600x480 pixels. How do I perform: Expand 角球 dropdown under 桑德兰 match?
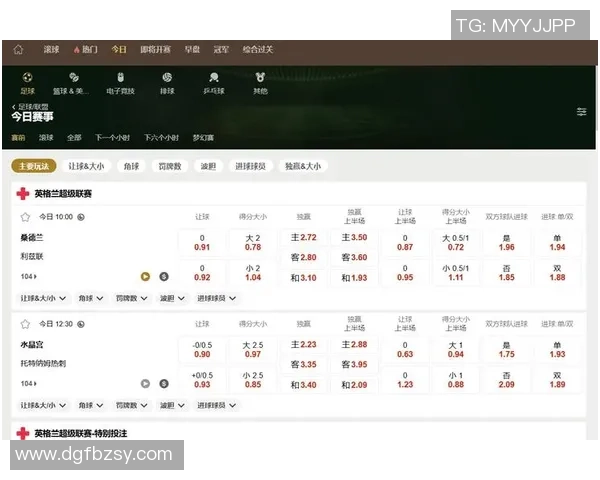pos(90,298)
